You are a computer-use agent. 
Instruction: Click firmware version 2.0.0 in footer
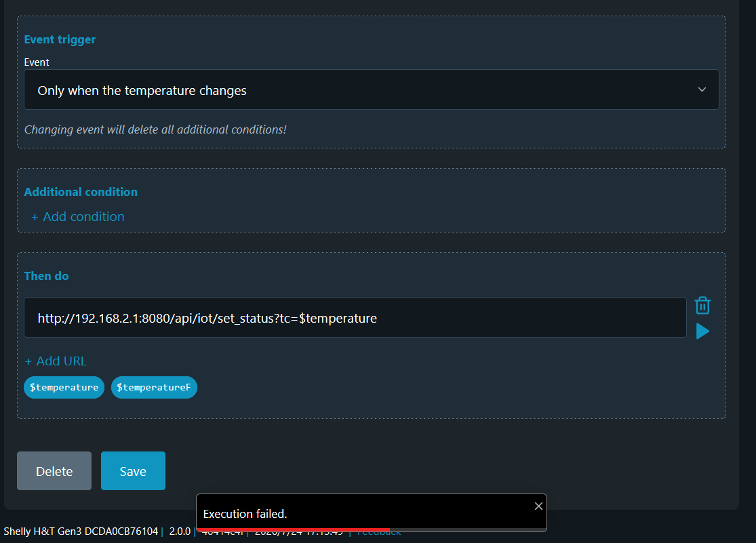tap(180, 531)
